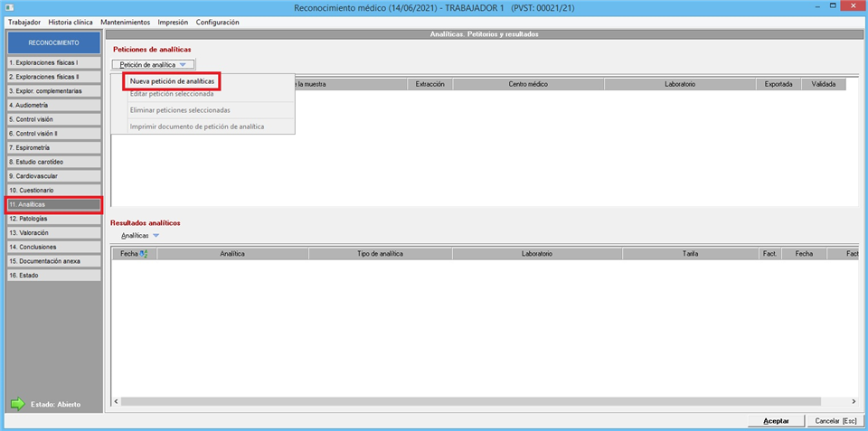Go to 2. Exploraciones físicas II
This screenshot has height=431, width=868.
point(53,77)
